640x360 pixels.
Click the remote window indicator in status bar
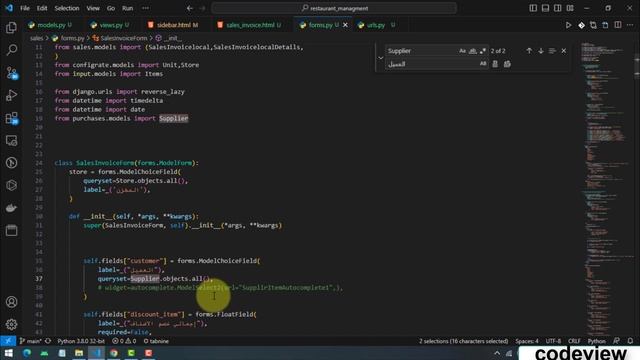(x=8, y=341)
